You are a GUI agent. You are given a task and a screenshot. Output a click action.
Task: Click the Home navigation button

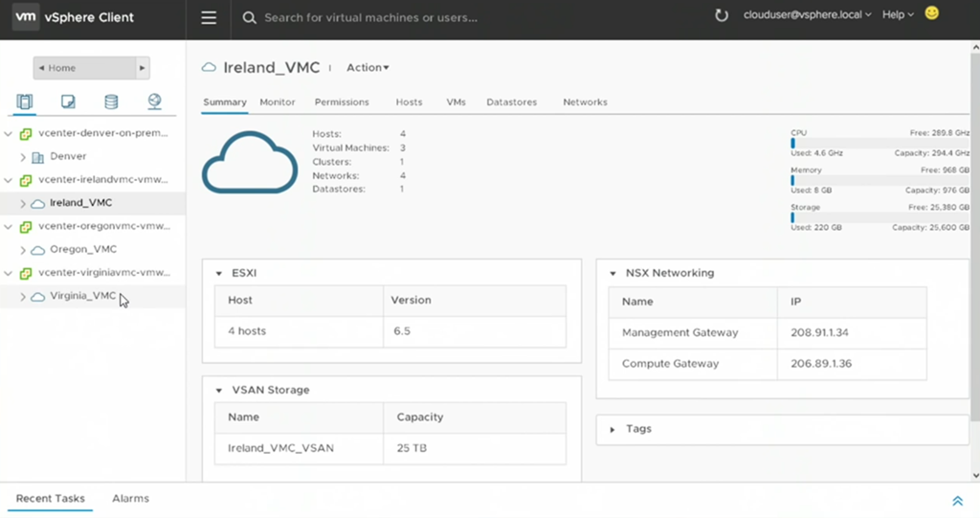pos(85,68)
